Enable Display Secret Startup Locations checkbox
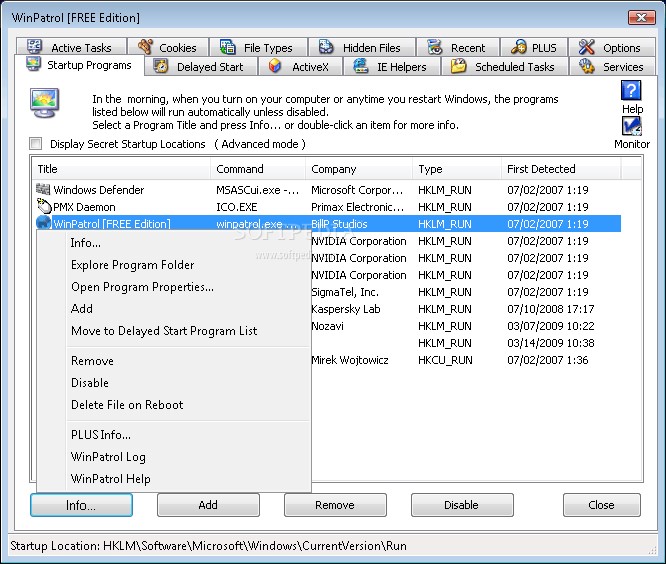 click(x=37, y=144)
